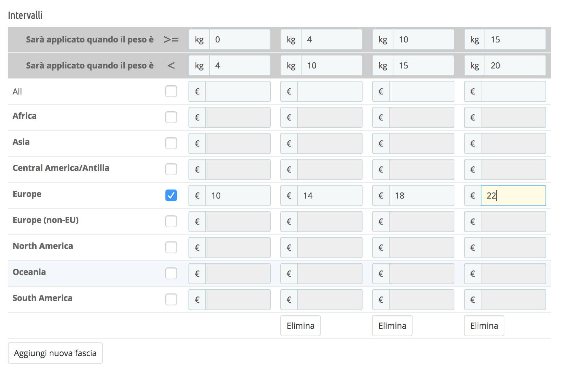Edit the Europe price field showing 18
This screenshot has height=378, width=588.
pyautogui.click(x=421, y=196)
